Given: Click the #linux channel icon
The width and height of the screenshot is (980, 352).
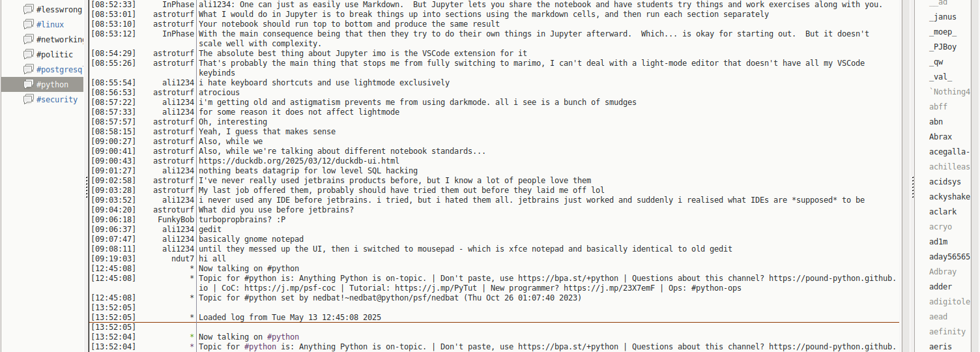Looking at the screenshot, I should [28, 24].
